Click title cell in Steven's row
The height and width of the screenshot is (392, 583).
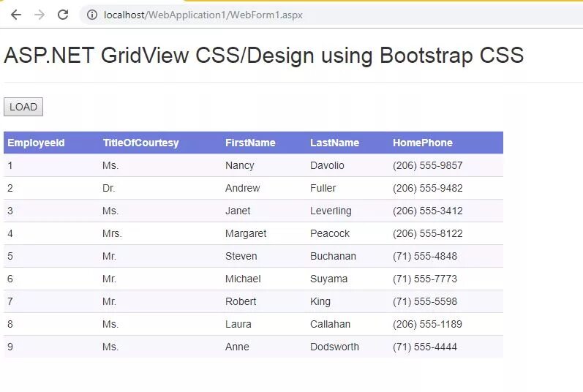109,256
